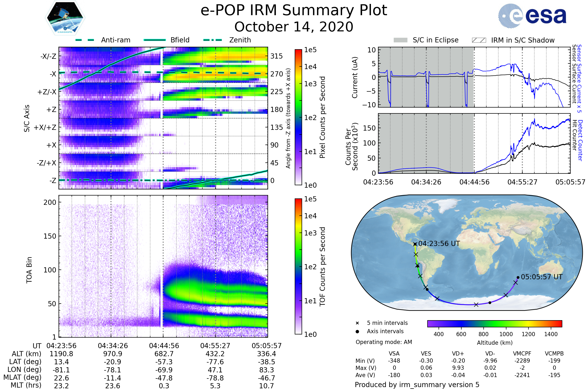Click the 05:05:57 UT end point on map

(x=518, y=278)
